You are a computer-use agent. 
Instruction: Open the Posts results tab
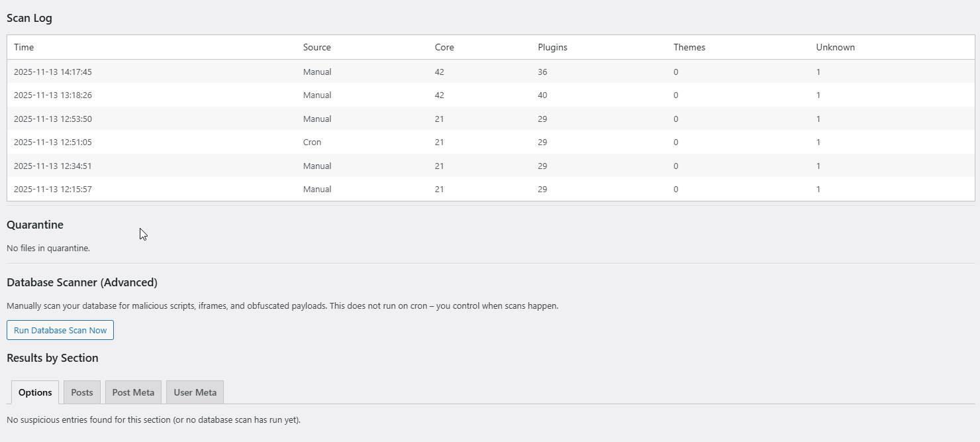(82, 392)
